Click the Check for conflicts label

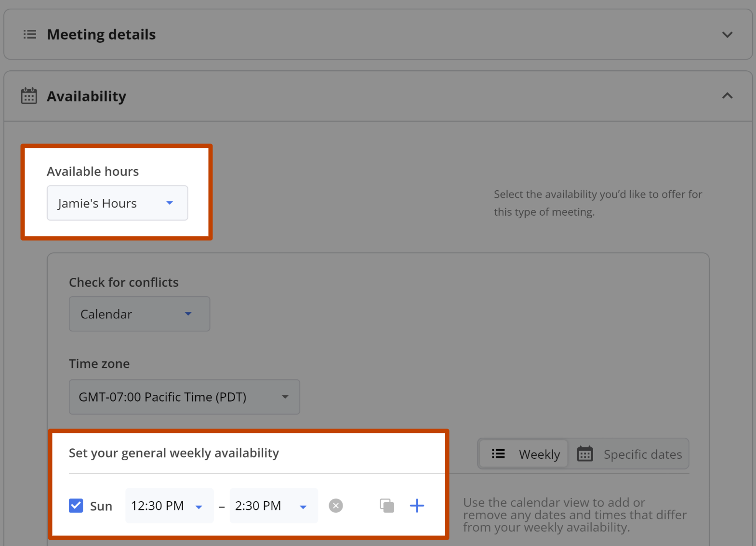point(123,283)
